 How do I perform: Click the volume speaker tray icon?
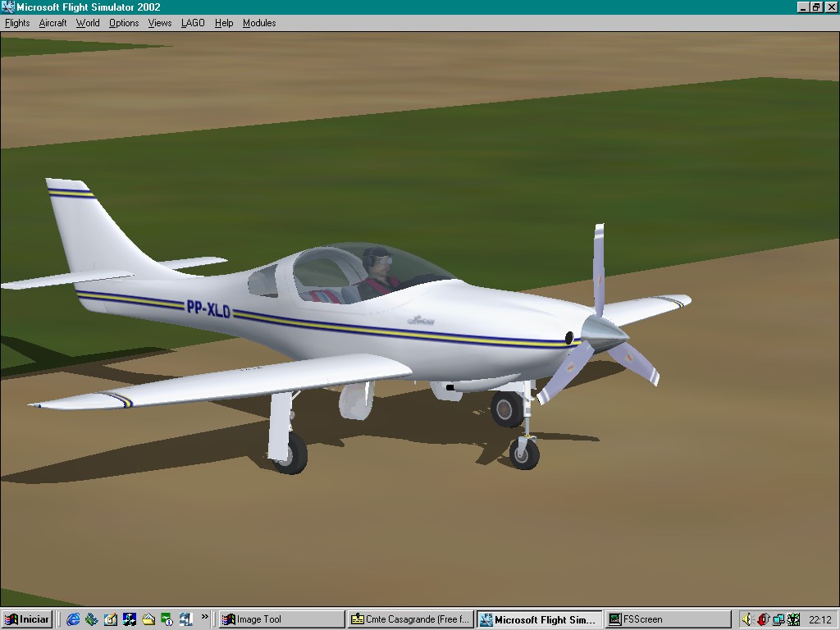pyautogui.click(x=747, y=619)
